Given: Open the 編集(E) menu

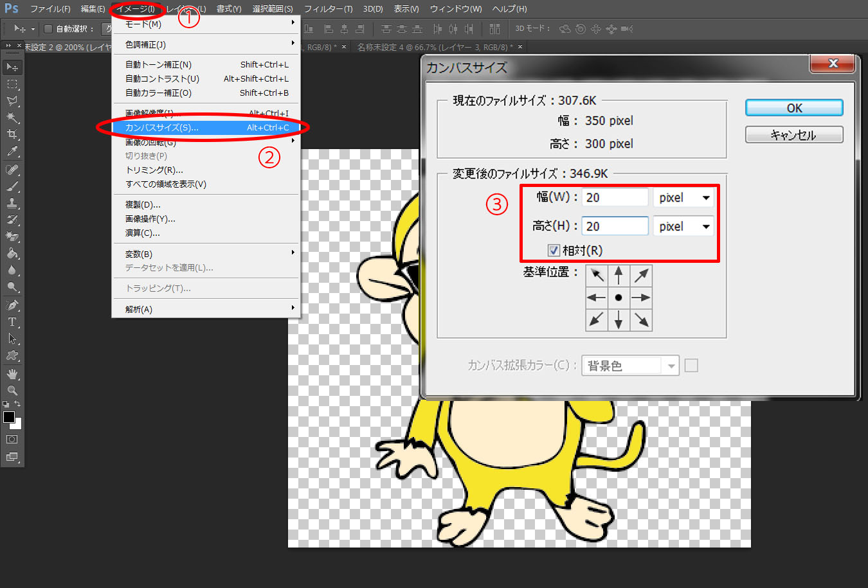Looking at the screenshot, I should (93, 9).
